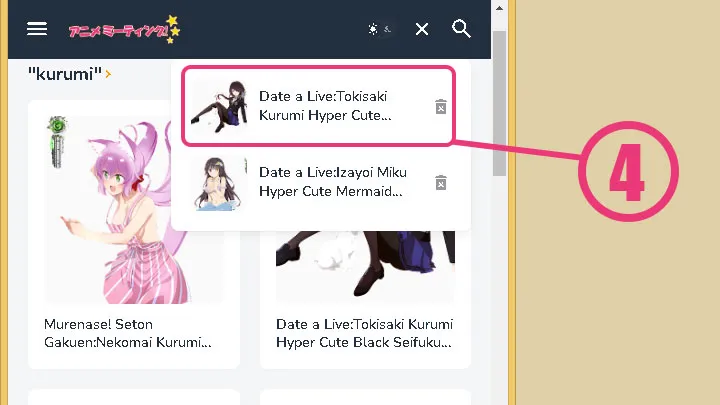Open the site logo home link
720x405 pixels.
124,29
